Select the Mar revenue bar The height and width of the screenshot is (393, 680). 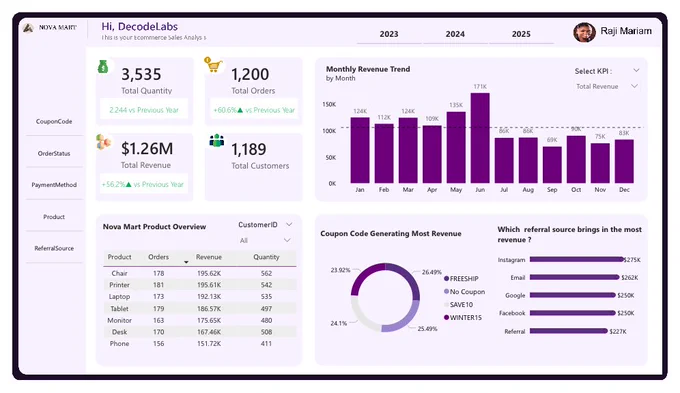tap(408, 150)
